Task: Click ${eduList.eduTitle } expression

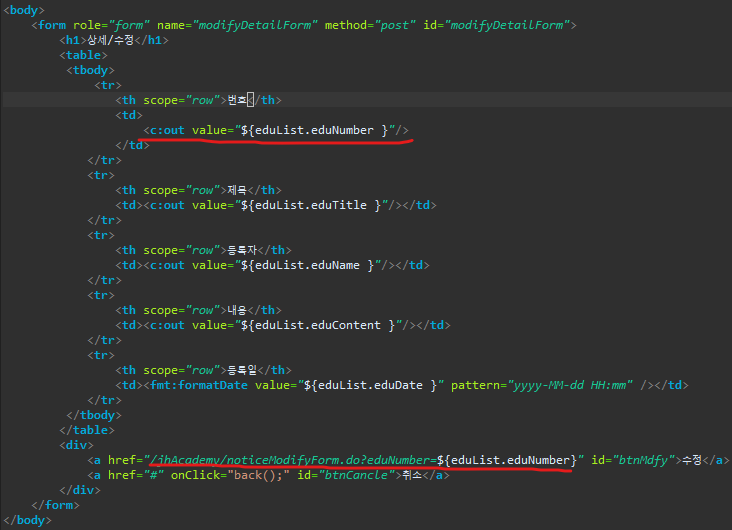Action: point(311,205)
